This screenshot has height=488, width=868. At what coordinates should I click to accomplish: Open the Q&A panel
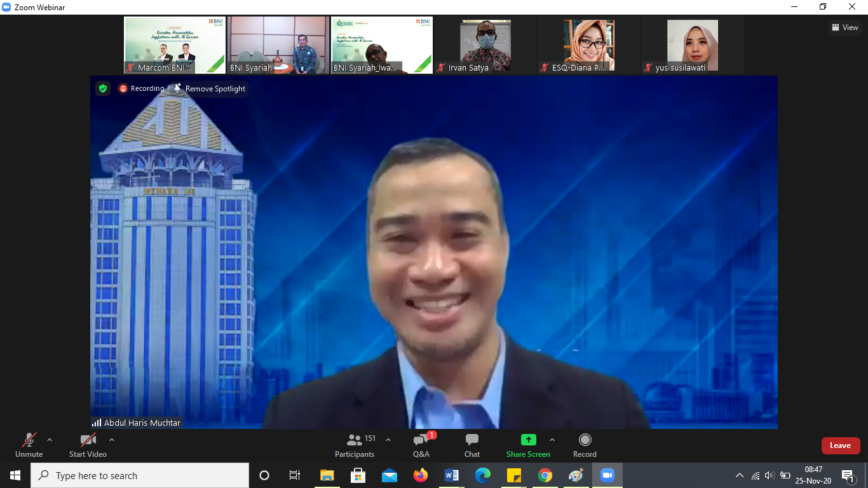[x=421, y=445]
